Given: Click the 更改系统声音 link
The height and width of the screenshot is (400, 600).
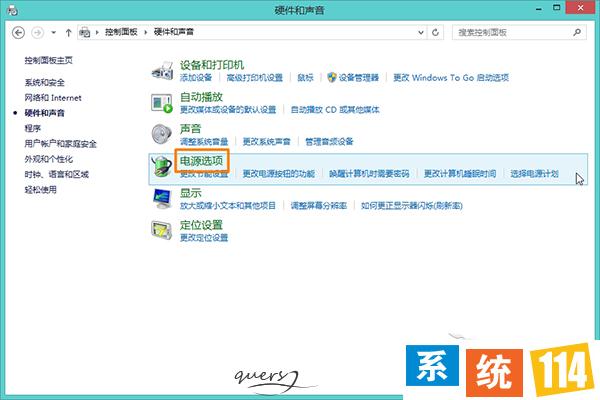Looking at the screenshot, I should [x=266, y=142].
